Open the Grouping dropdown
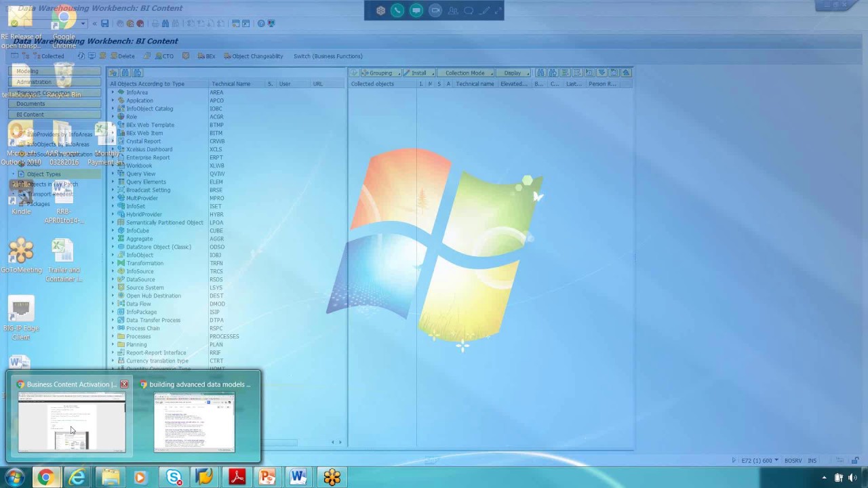The width and height of the screenshot is (868, 488). coord(380,73)
